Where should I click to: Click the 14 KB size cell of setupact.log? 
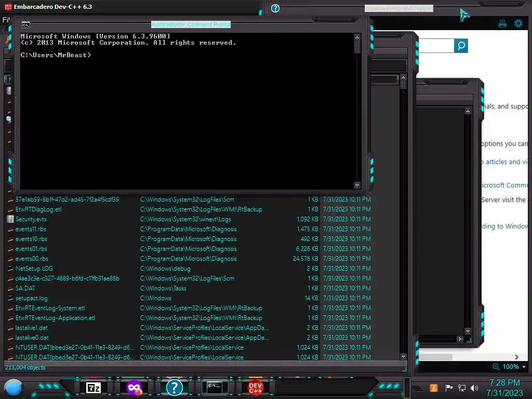tap(312, 298)
